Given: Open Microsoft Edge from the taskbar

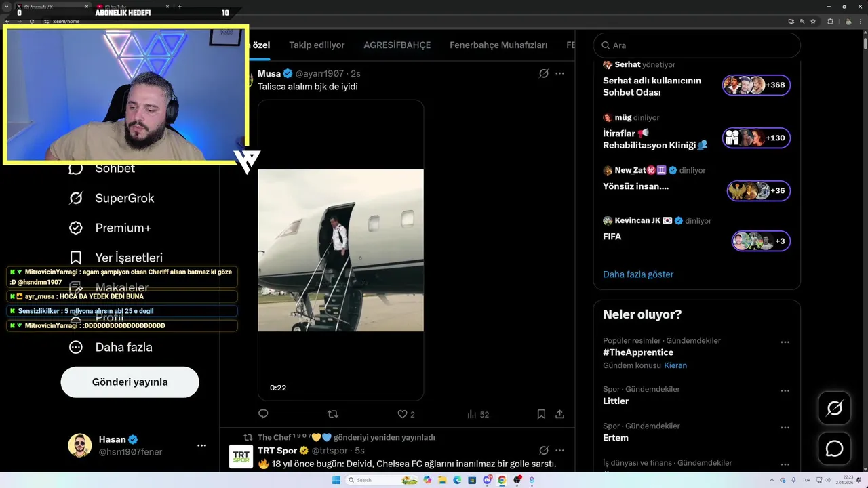Looking at the screenshot, I should (x=456, y=480).
